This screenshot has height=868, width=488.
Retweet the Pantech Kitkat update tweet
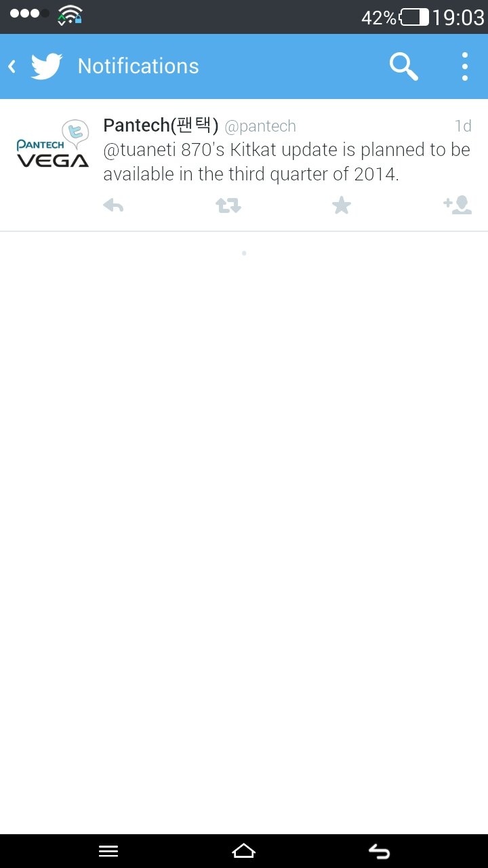pos(228,205)
